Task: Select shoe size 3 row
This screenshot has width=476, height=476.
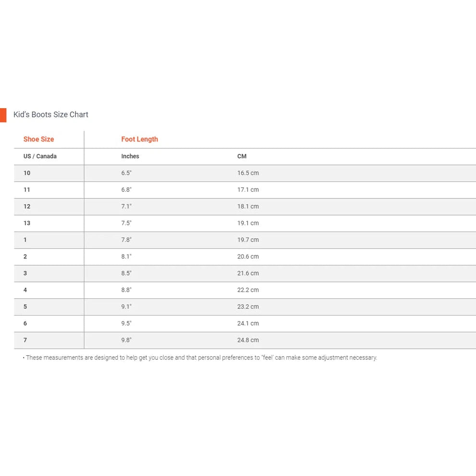Action: (25, 273)
